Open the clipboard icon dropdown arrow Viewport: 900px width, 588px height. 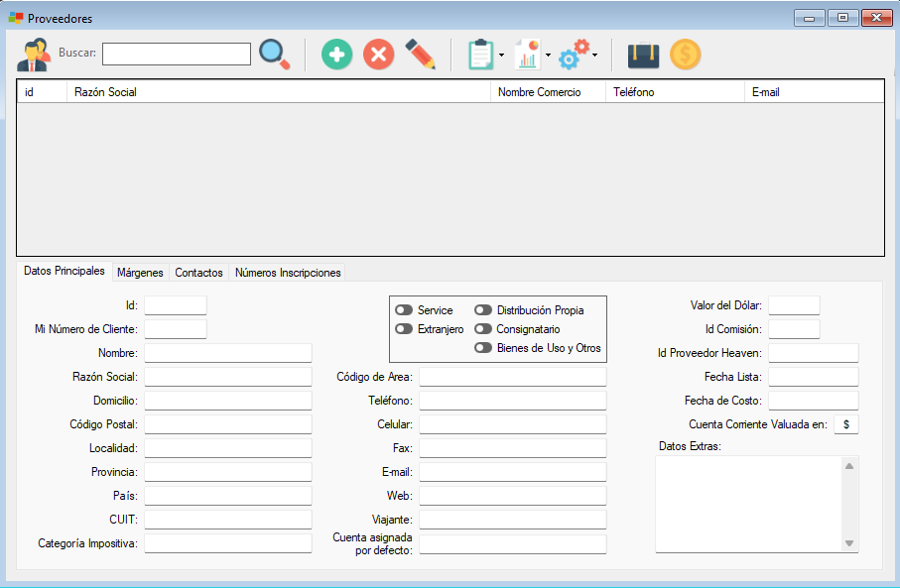tap(502, 56)
